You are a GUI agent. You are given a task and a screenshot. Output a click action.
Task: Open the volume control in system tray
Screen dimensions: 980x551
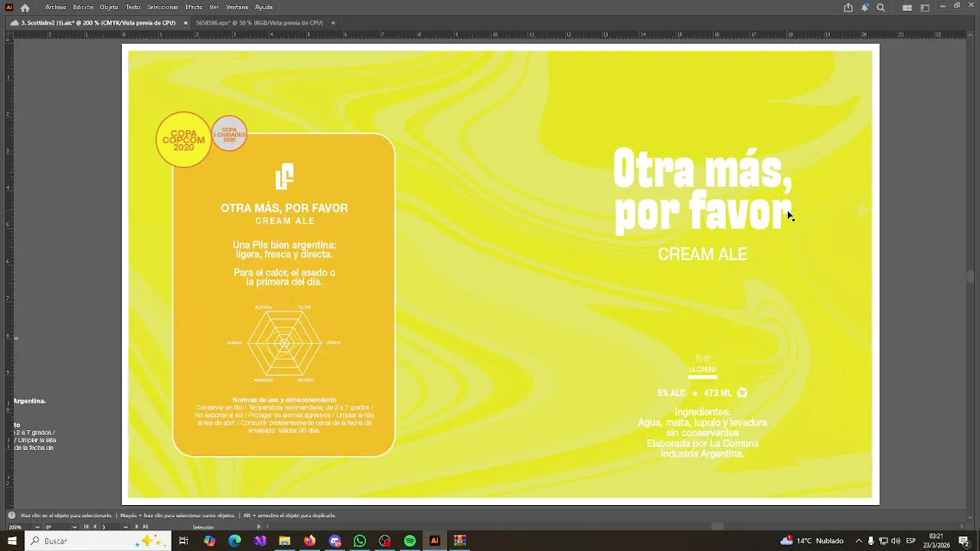tap(897, 541)
